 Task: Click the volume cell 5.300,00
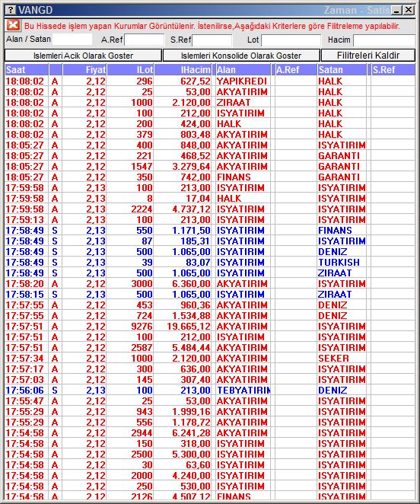click(183, 455)
